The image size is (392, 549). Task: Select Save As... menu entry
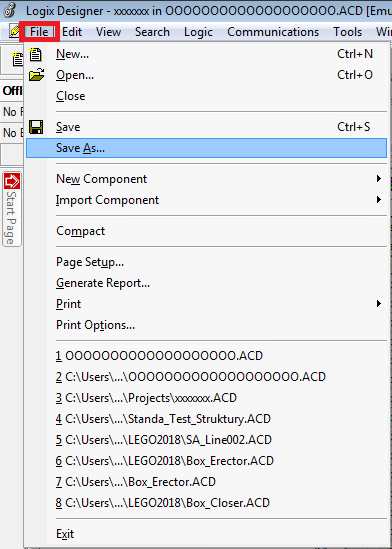206,148
